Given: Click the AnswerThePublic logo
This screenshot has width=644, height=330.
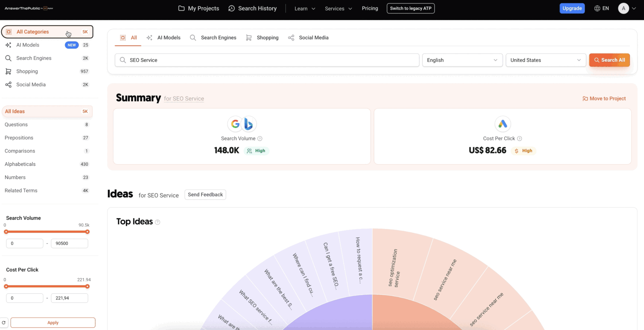Looking at the screenshot, I should click(x=29, y=9).
